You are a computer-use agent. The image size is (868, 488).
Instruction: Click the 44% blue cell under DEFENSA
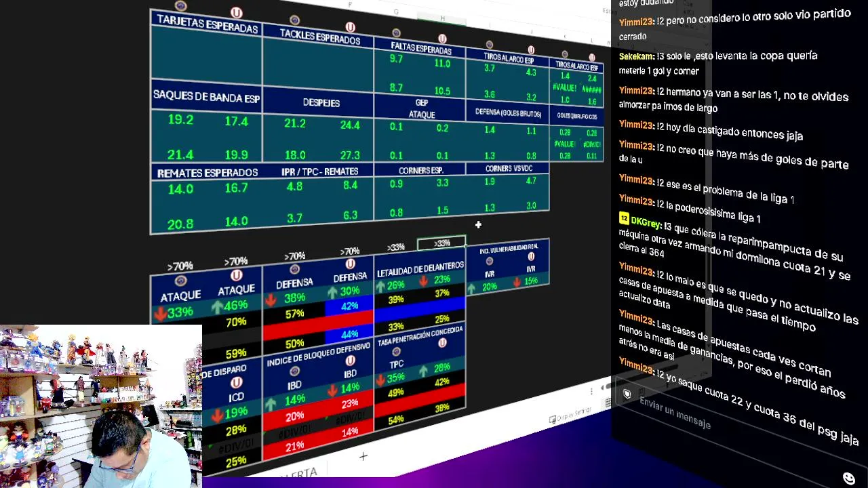(x=350, y=334)
